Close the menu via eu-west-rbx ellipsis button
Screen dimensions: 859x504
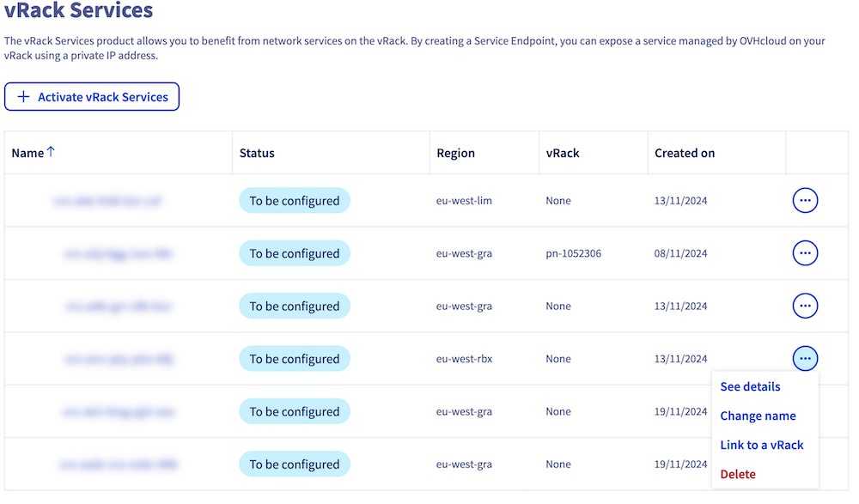(x=804, y=358)
